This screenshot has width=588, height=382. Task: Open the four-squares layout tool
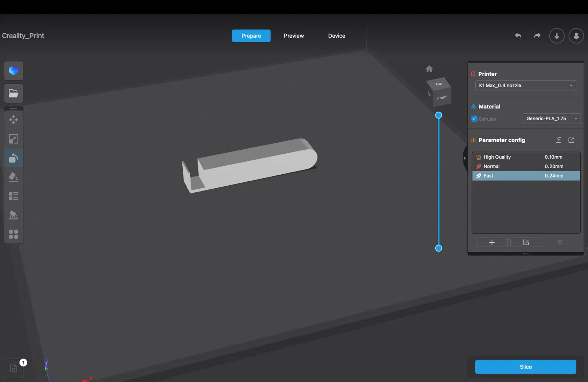[14, 234]
